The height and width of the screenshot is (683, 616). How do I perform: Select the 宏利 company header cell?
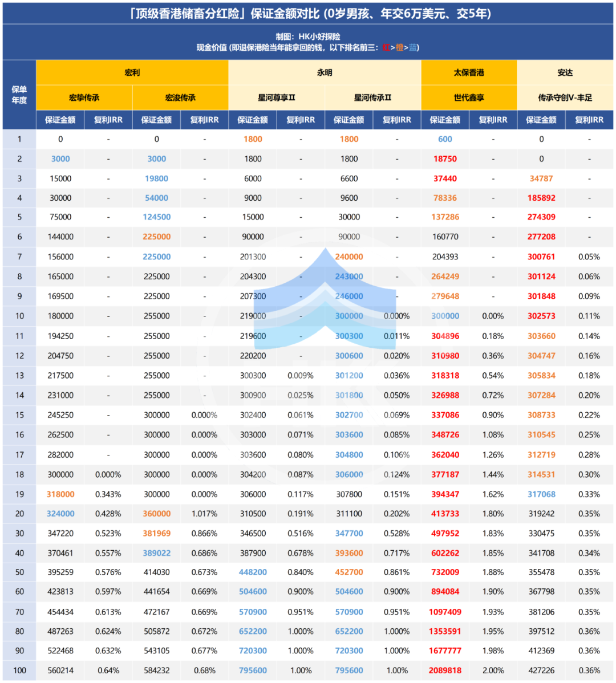point(132,72)
